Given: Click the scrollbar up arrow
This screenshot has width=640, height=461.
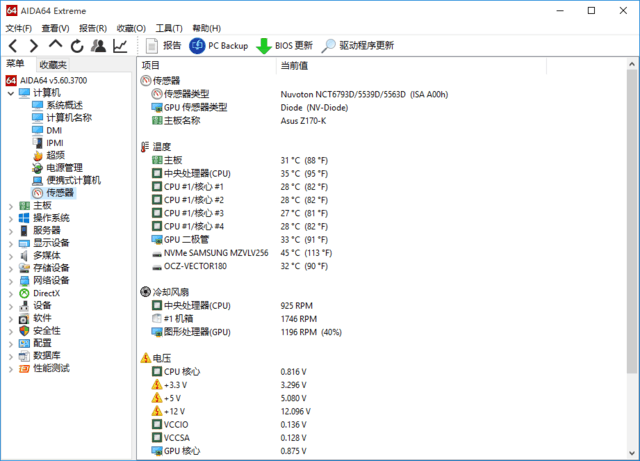Looking at the screenshot, I should (x=632, y=64).
